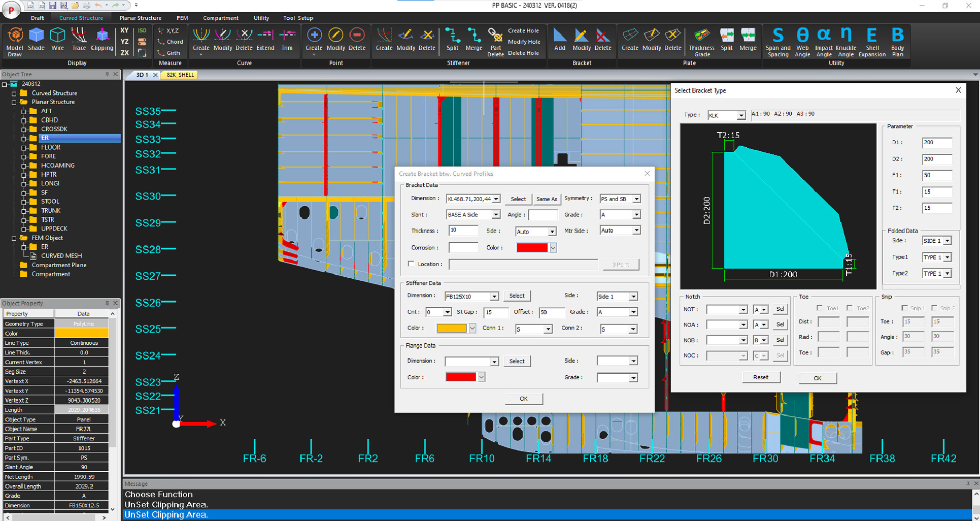Check the Toe1 checkbox

point(820,308)
